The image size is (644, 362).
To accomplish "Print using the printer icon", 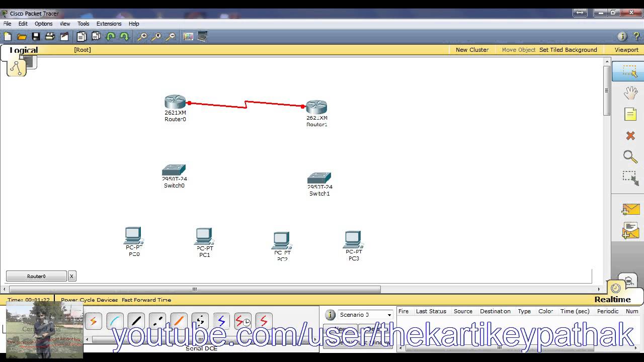I will coord(50,37).
